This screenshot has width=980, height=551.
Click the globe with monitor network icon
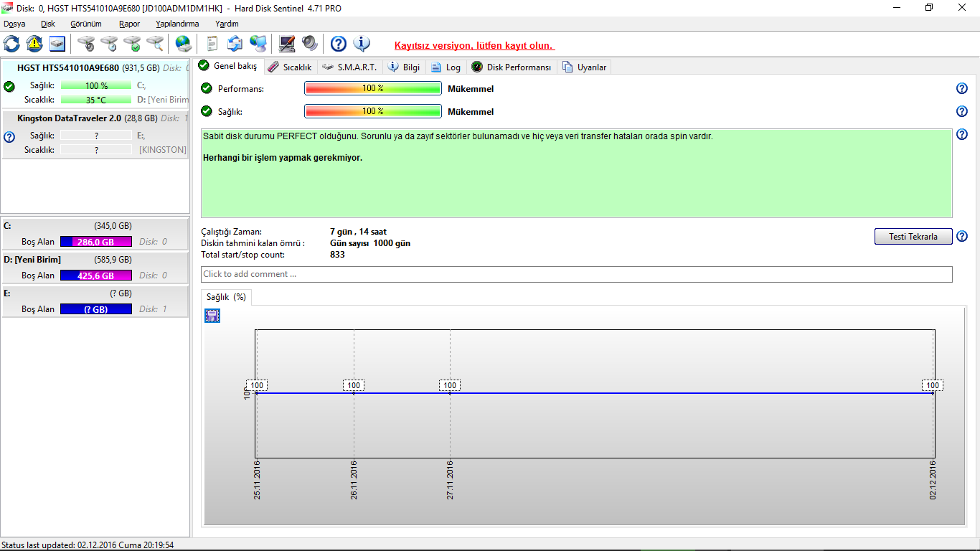tap(258, 44)
